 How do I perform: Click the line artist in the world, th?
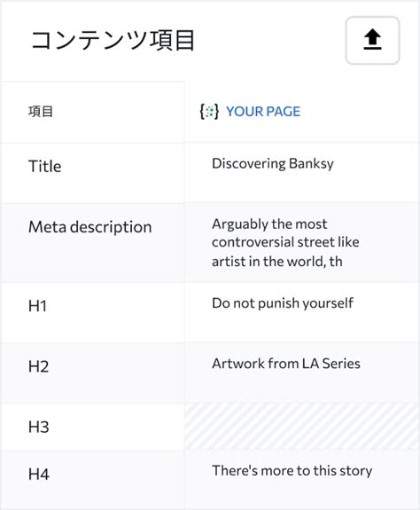(x=277, y=261)
